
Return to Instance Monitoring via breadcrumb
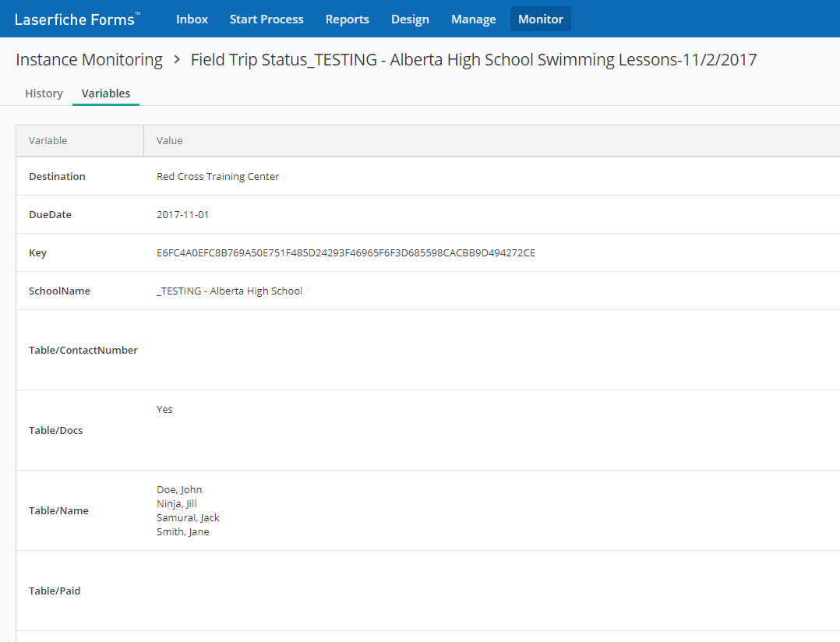tap(89, 60)
